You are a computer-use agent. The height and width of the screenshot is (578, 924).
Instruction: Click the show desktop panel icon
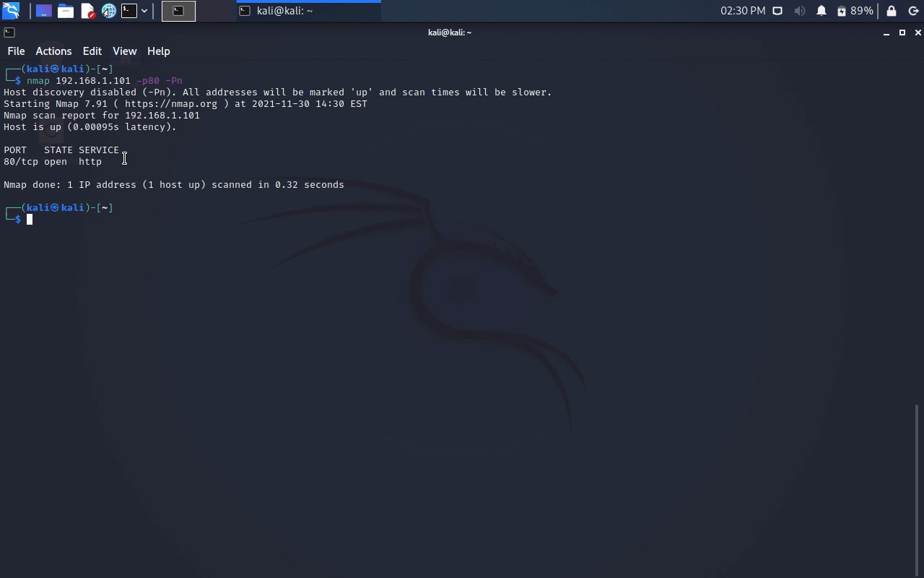click(43, 11)
